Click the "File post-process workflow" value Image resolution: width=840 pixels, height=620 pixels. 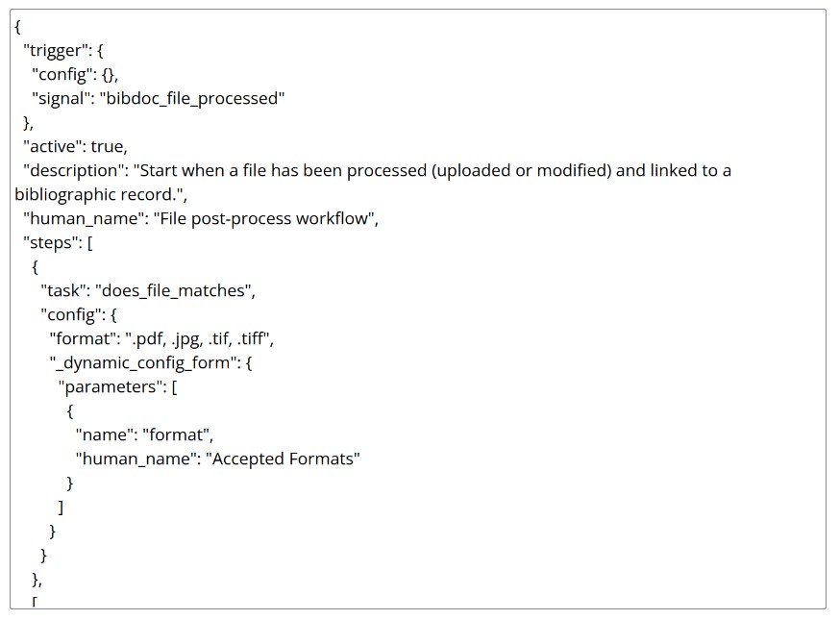[x=265, y=218]
